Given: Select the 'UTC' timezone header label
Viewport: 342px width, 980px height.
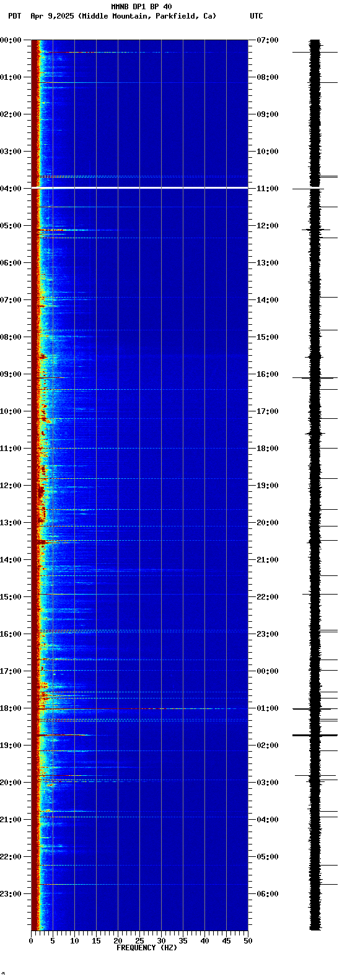Looking at the screenshot, I should coord(256,16).
